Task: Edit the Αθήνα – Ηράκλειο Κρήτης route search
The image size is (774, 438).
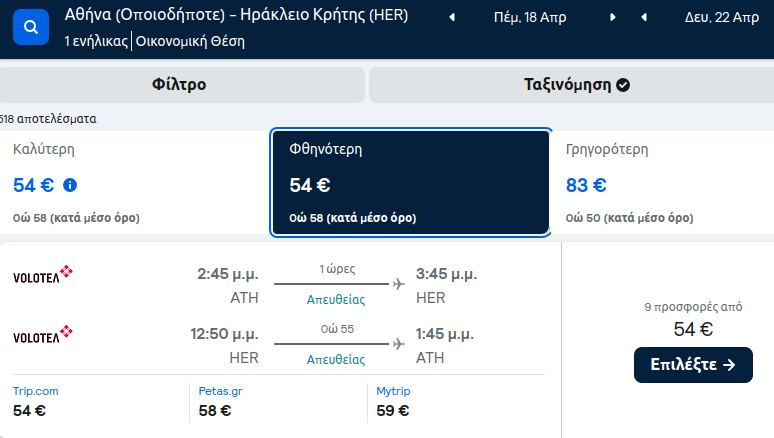Action: (236, 15)
